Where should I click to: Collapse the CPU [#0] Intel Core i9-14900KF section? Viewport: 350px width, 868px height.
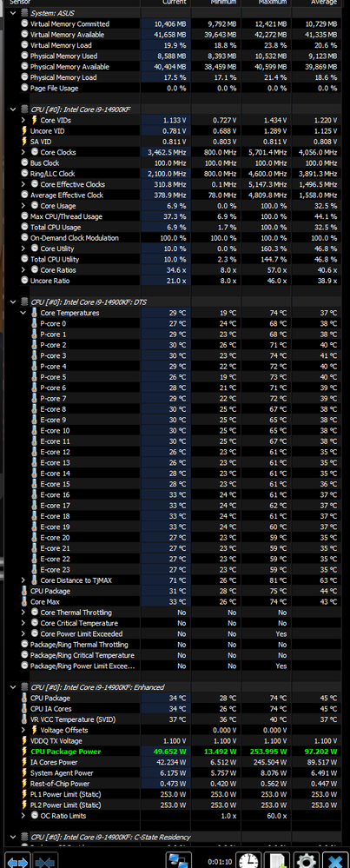[x=13, y=109]
